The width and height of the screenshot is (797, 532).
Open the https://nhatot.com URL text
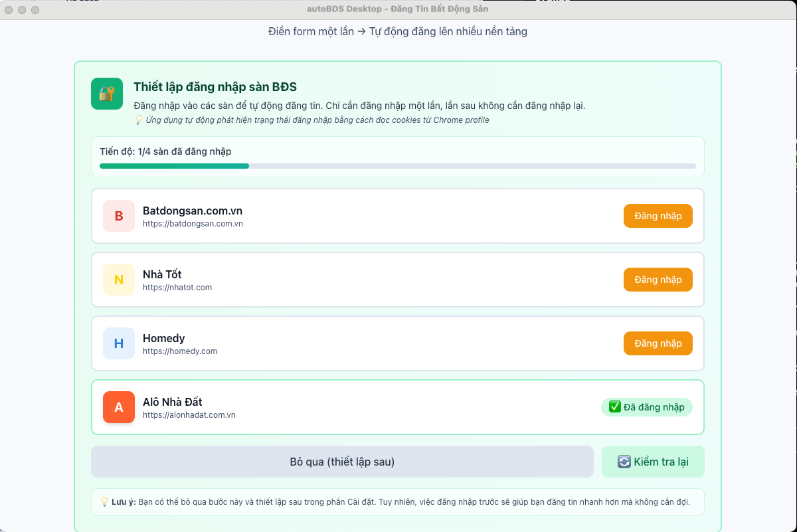click(x=177, y=288)
